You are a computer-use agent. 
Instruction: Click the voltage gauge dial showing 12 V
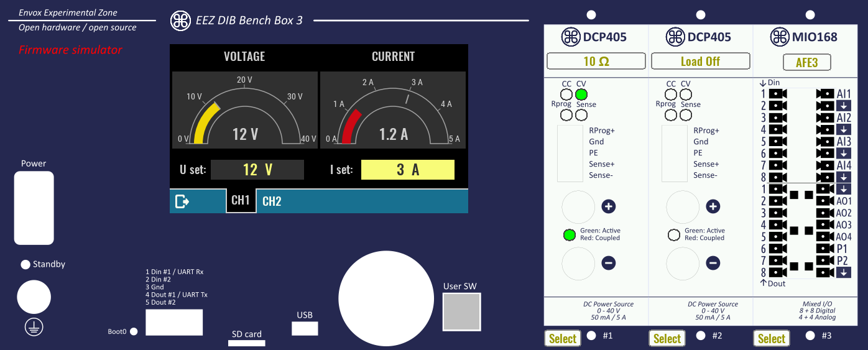[x=244, y=109]
